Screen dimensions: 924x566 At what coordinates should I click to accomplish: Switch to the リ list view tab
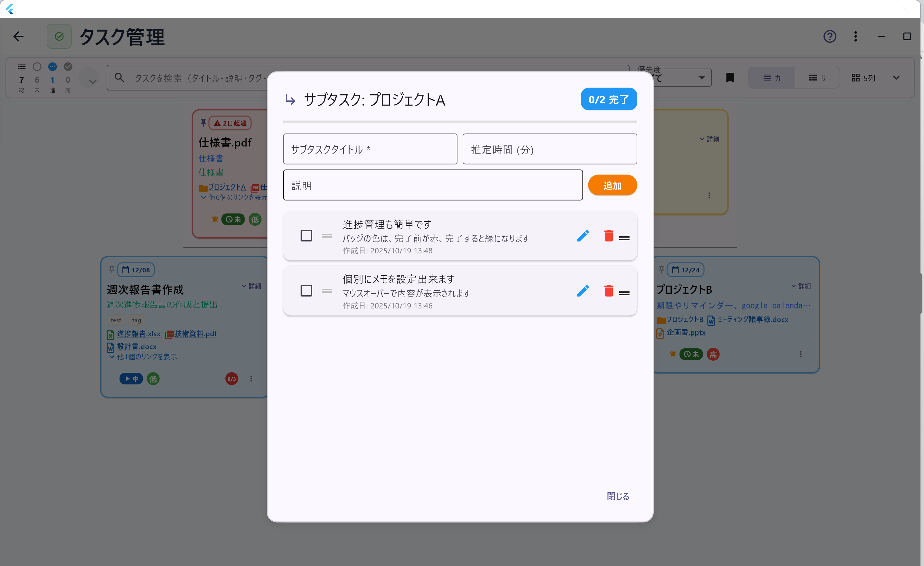(x=817, y=78)
